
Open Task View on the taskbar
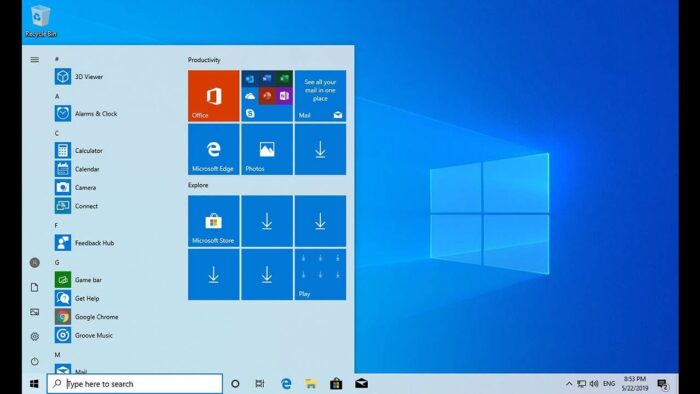coord(260,384)
